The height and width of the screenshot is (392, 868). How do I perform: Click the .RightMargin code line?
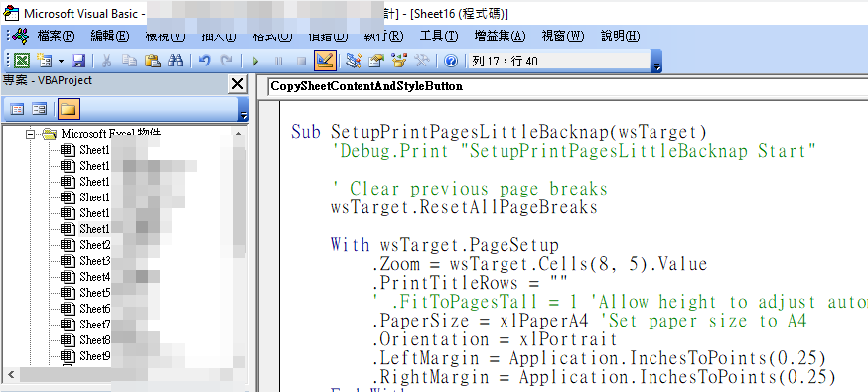604,377
